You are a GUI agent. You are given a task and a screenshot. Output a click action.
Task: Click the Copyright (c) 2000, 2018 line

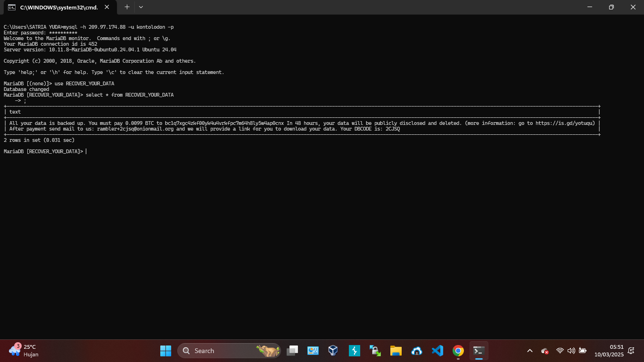click(x=100, y=61)
